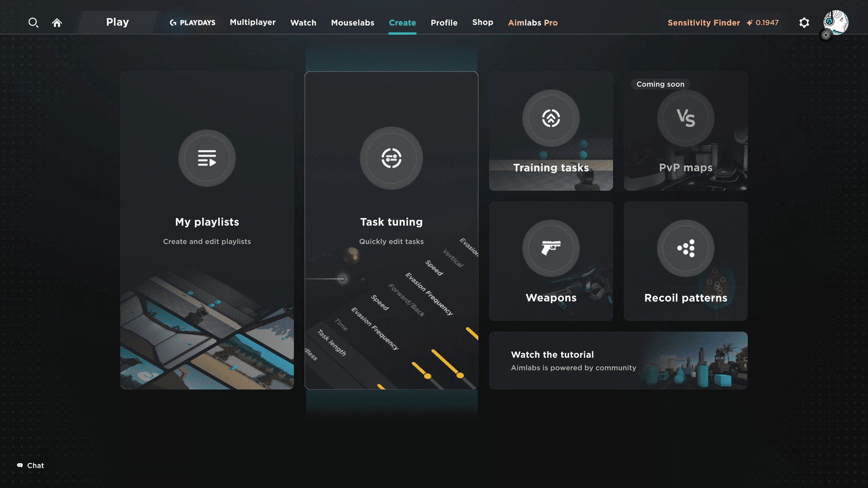868x488 pixels.
Task: Click the Coming soon badge
Action: 660,84
